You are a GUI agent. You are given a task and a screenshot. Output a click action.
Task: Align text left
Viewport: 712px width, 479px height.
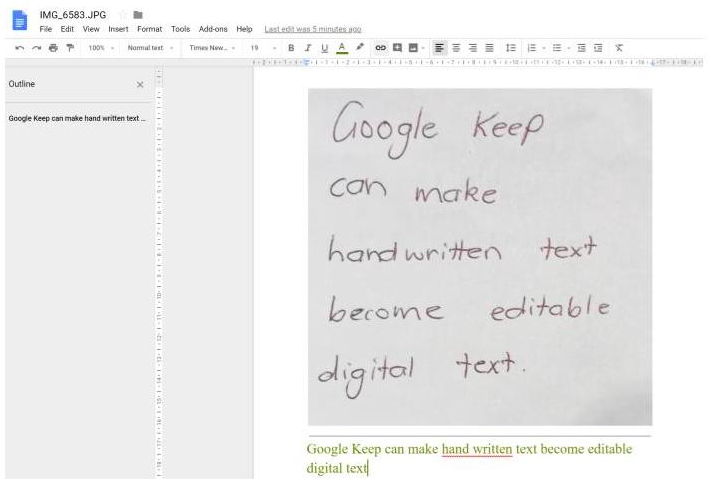pyautogui.click(x=439, y=48)
